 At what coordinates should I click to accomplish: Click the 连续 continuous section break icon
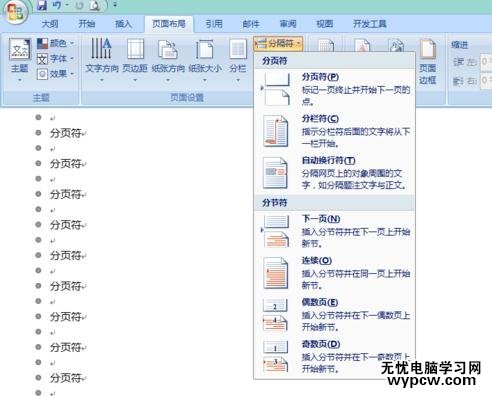coord(275,273)
